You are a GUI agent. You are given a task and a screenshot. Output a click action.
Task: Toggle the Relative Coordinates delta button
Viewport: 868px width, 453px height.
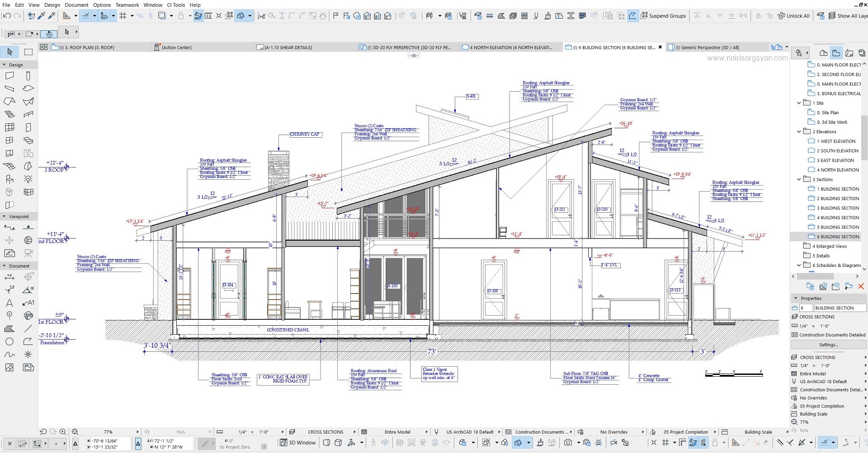pyautogui.click(x=138, y=444)
